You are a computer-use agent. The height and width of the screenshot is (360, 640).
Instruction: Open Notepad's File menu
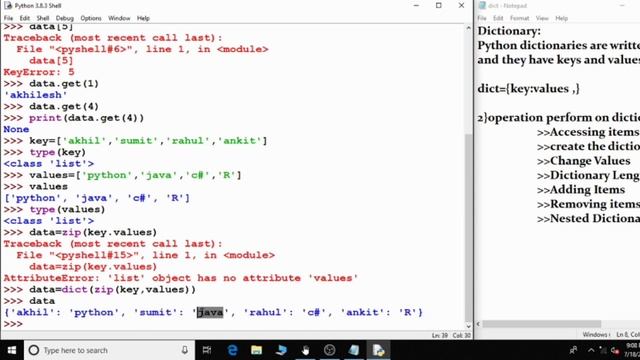482,18
